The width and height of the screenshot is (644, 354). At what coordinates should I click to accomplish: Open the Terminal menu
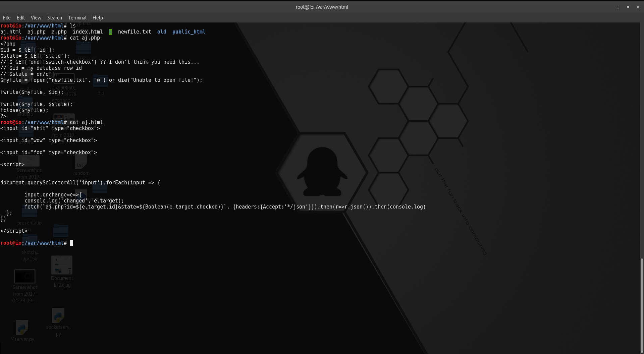coord(77,18)
